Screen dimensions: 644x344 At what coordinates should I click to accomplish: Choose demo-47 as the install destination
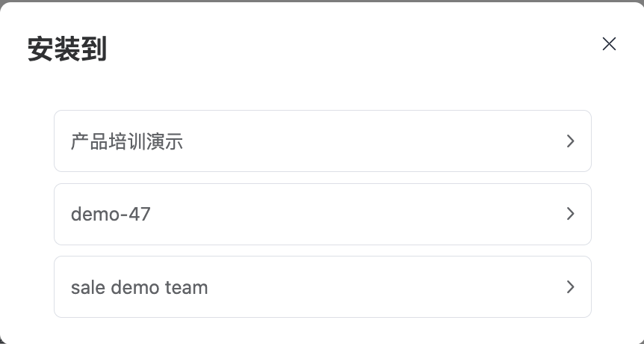[323, 214]
